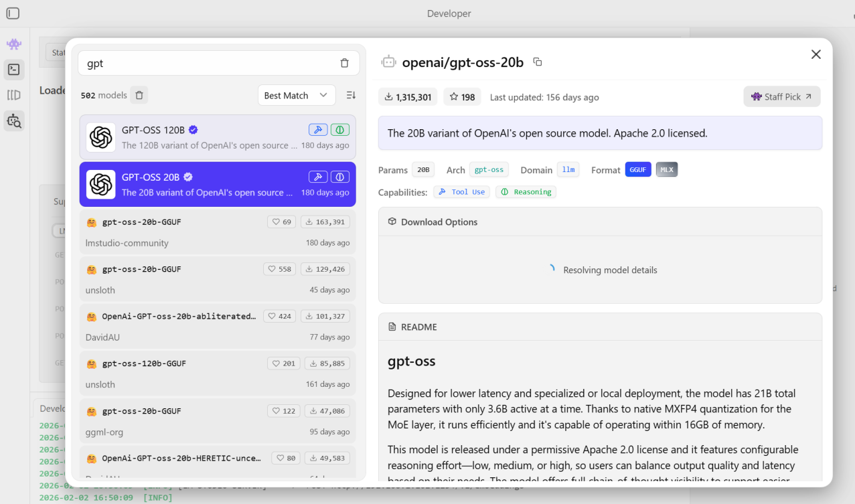
Task: Open the model search icon in the sidebar
Action: pyautogui.click(x=13, y=120)
